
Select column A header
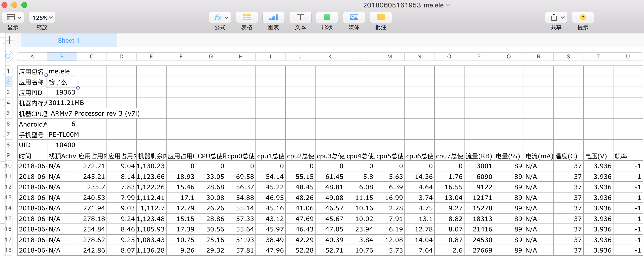click(x=32, y=57)
